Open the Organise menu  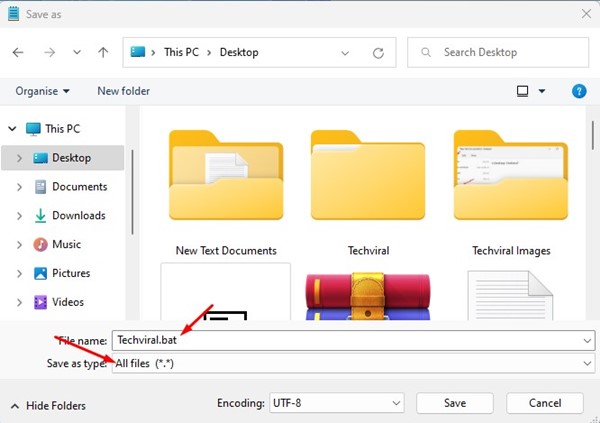(x=42, y=91)
